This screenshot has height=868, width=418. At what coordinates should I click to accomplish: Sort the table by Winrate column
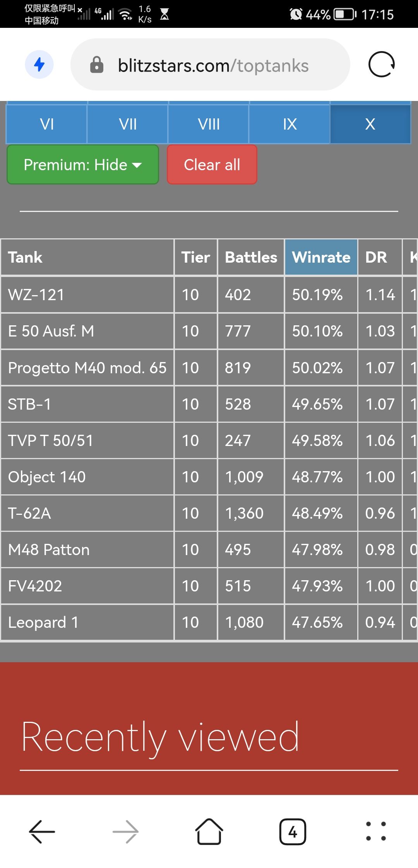(x=321, y=257)
